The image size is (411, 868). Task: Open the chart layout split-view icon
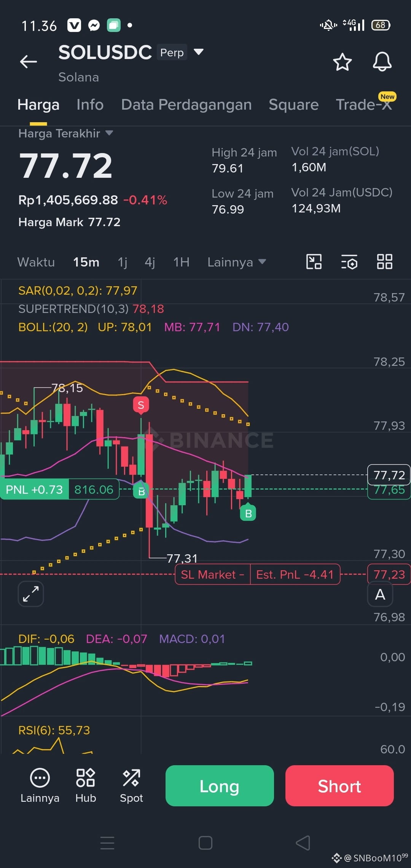[314, 262]
